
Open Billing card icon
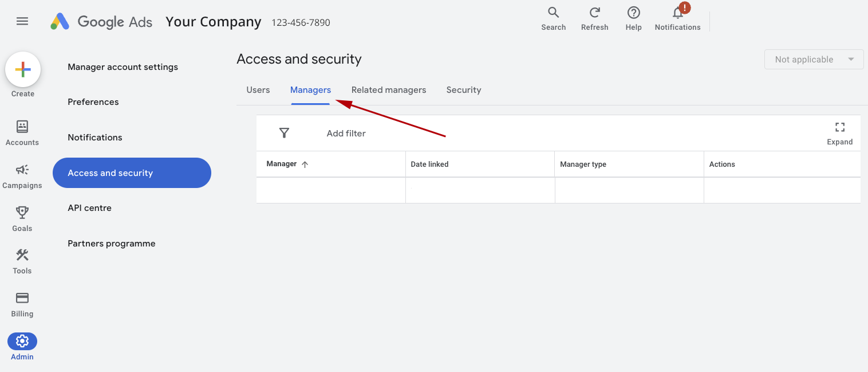coord(22,298)
